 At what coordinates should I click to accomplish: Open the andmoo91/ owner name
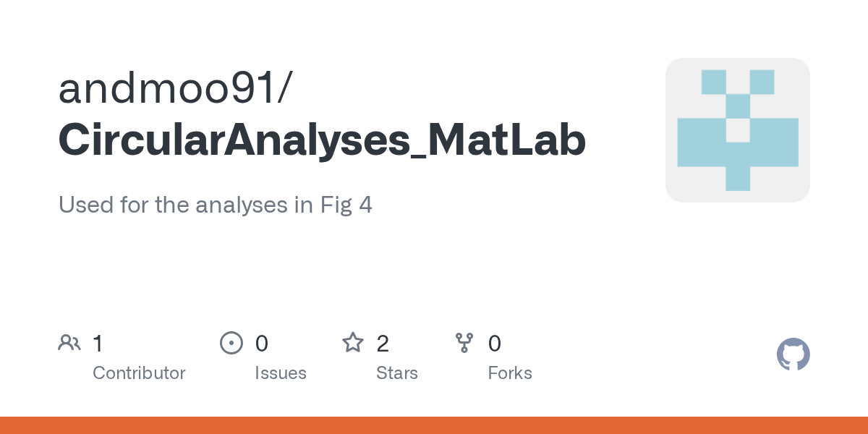click(176, 89)
